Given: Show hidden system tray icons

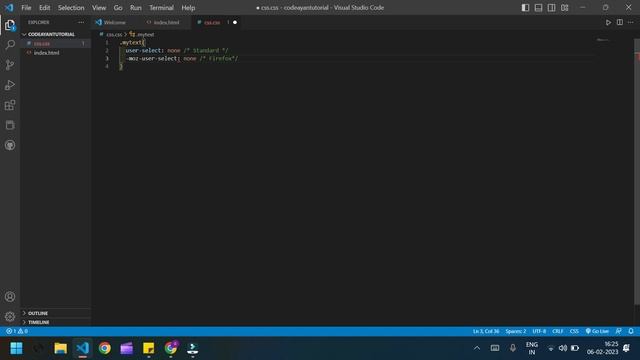Looking at the screenshot, I should click(x=476, y=348).
